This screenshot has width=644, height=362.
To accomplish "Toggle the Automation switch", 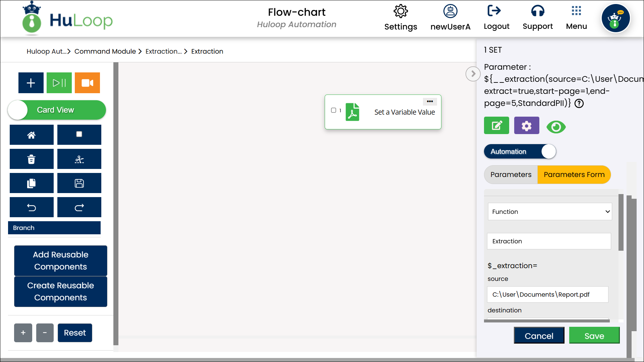I will (520, 152).
